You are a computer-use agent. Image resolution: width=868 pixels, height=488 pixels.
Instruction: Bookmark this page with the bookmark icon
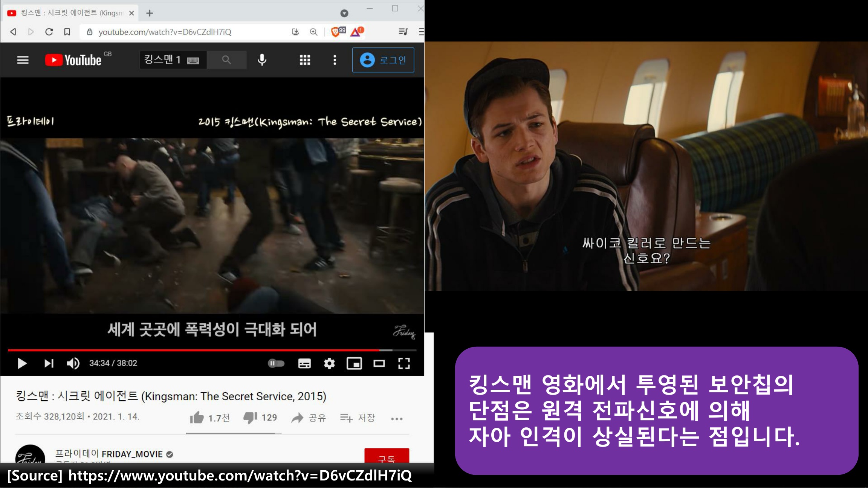click(67, 32)
